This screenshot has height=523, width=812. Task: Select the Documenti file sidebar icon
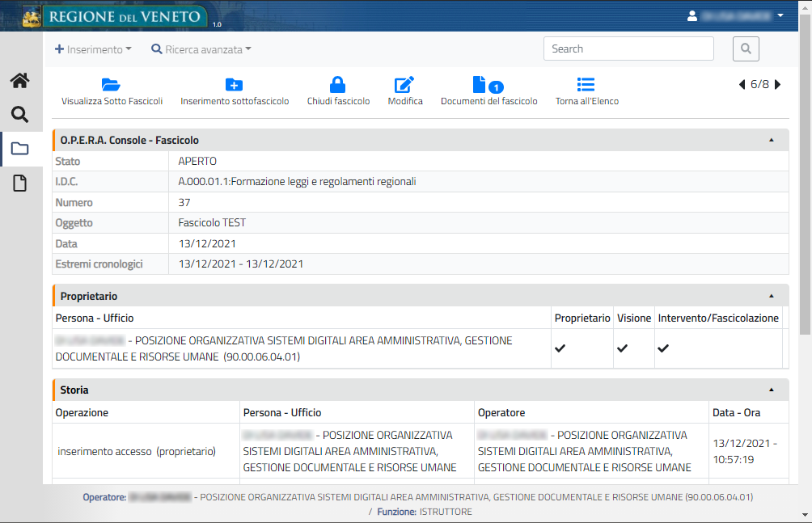pos(19,183)
